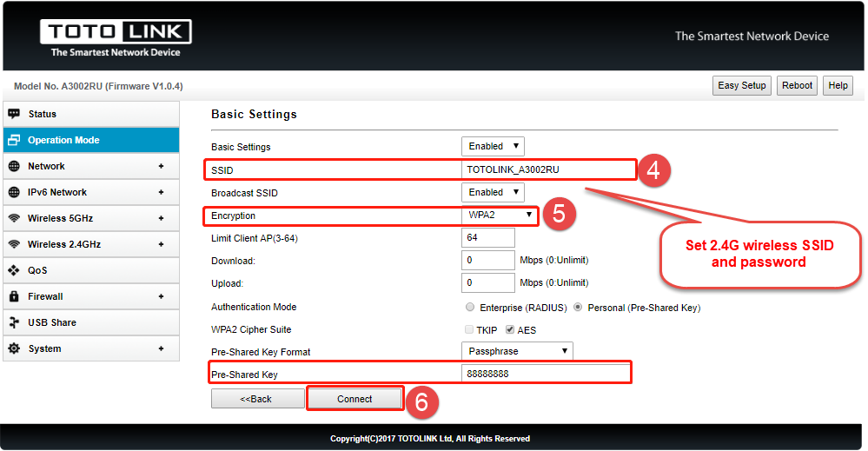Expand the Wireless 2.4GHz plus sign
Viewport: 868px width, 451px height.
coord(161,244)
